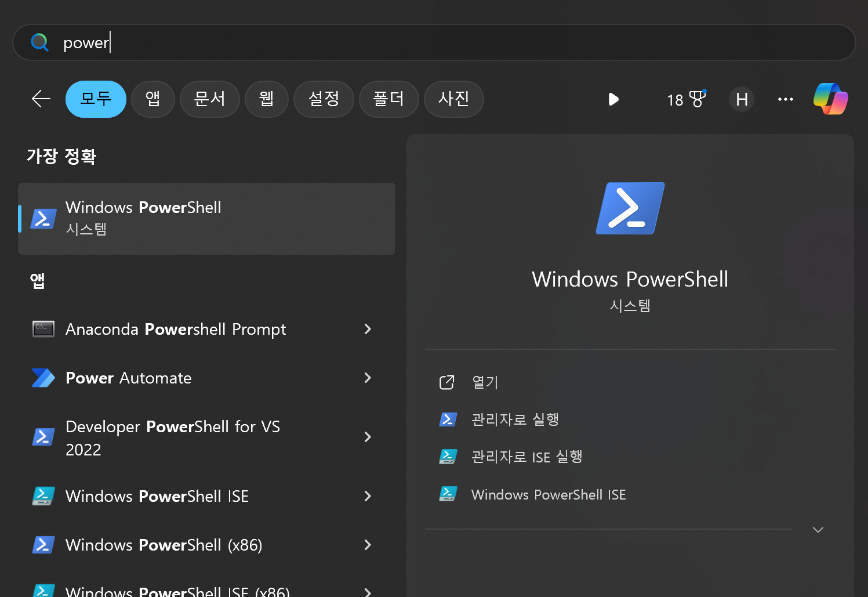Open Anaconda Powershell Prompt result
The height and width of the screenshot is (597, 868).
pyautogui.click(x=176, y=329)
